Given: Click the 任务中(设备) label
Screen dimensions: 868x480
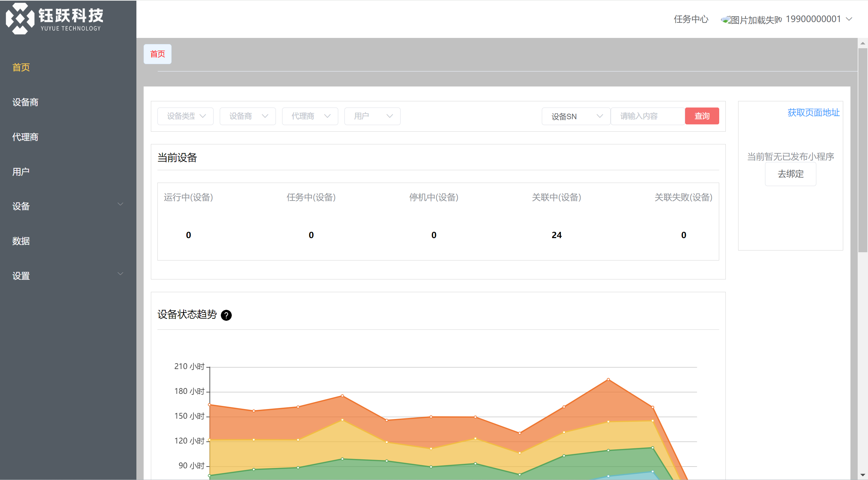Looking at the screenshot, I should pos(311,197).
